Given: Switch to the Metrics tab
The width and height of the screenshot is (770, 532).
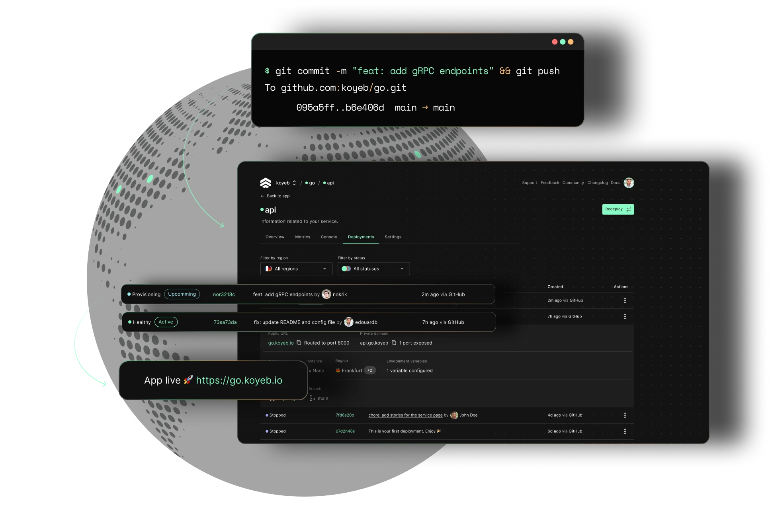Looking at the screenshot, I should [303, 237].
